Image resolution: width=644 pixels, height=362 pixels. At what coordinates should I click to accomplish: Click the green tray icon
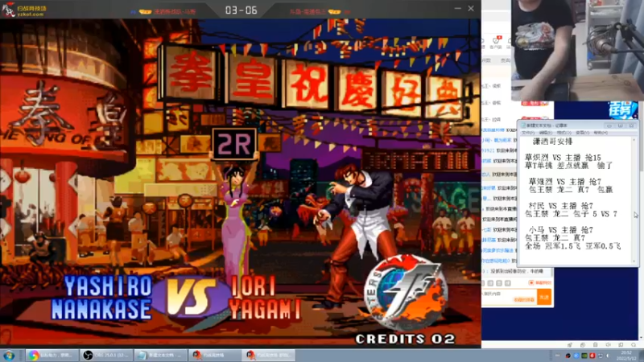(584, 356)
